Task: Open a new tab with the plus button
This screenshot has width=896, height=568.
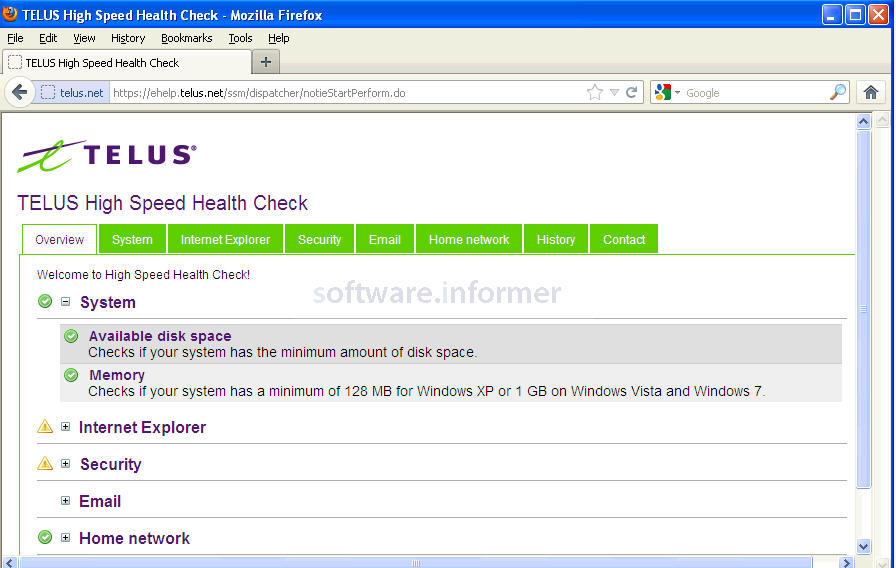Action: tap(266, 62)
